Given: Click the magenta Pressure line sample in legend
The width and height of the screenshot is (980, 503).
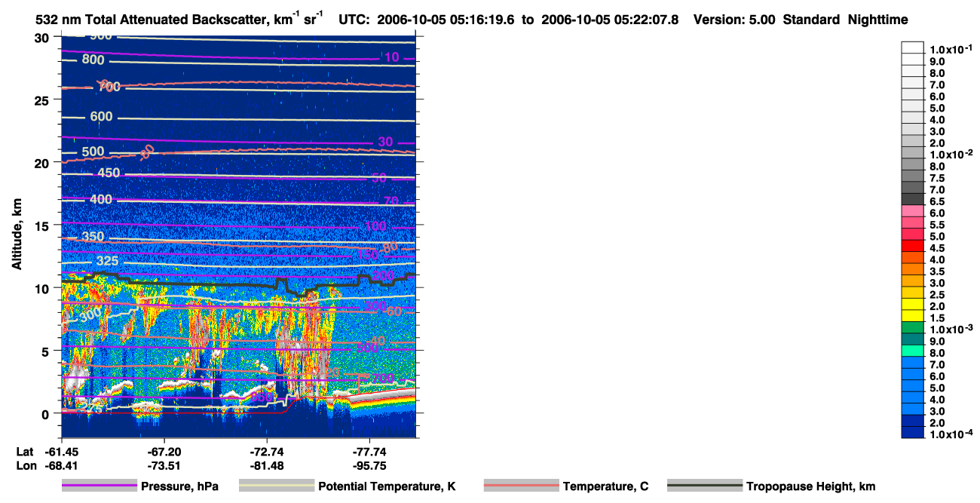Looking at the screenshot, I should coord(98,486).
